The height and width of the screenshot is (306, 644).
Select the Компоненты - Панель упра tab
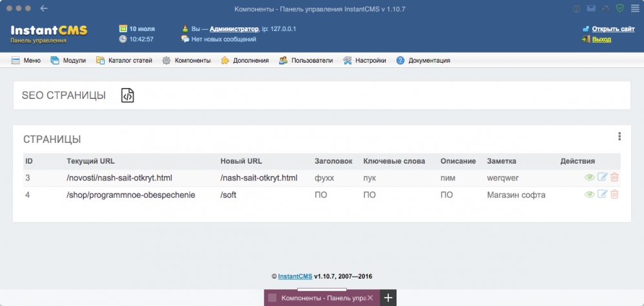click(322, 298)
